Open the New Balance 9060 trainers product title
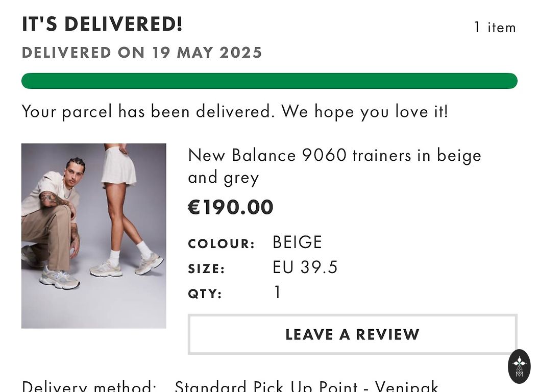This screenshot has height=392, width=539. tap(334, 166)
